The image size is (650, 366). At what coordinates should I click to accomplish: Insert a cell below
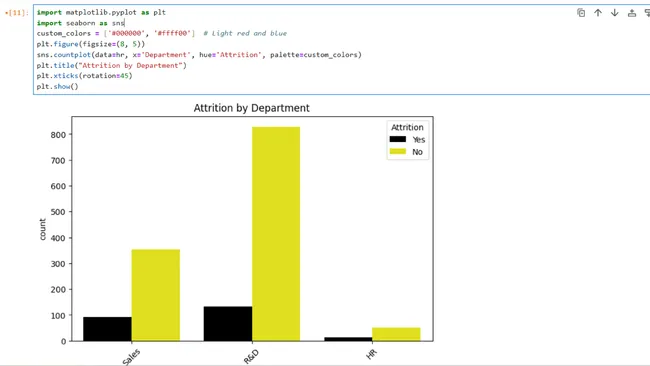tap(647, 13)
